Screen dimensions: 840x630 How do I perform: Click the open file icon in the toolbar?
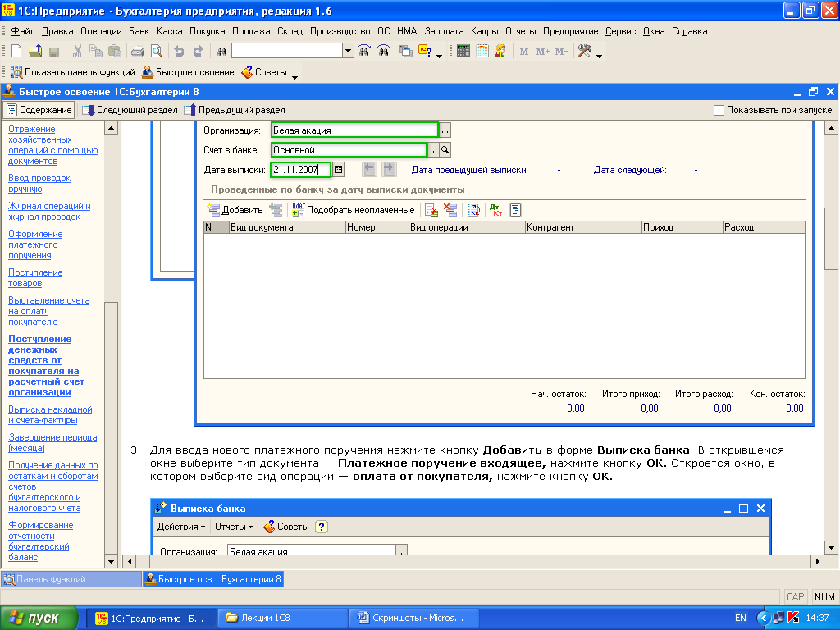click(x=35, y=52)
